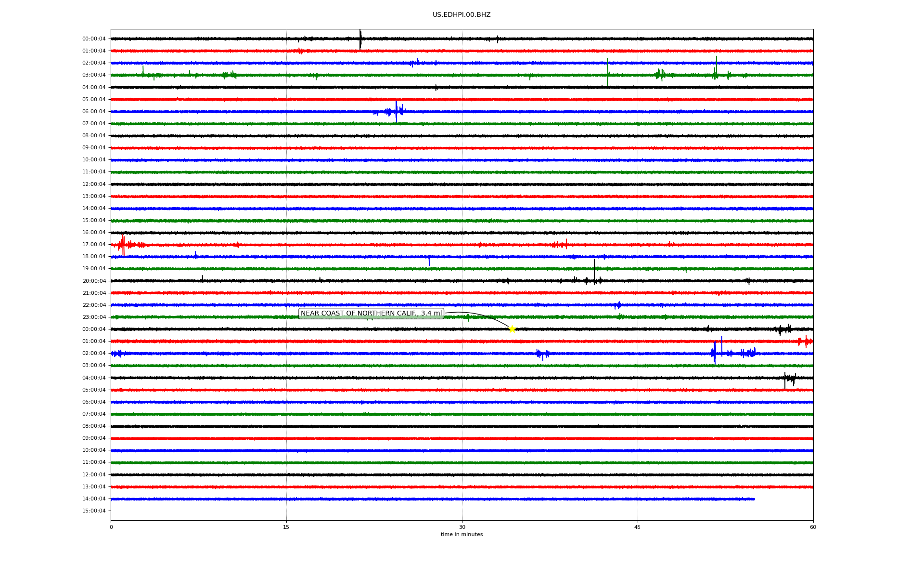Click the blue burst near minute 52 on 02:00:04
The height and width of the screenshot is (578, 924).
(715, 353)
